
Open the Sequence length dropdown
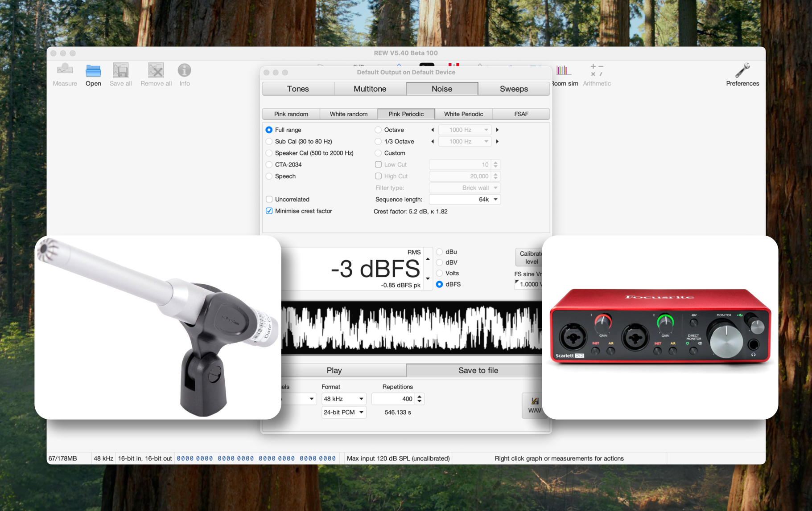pos(464,199)
